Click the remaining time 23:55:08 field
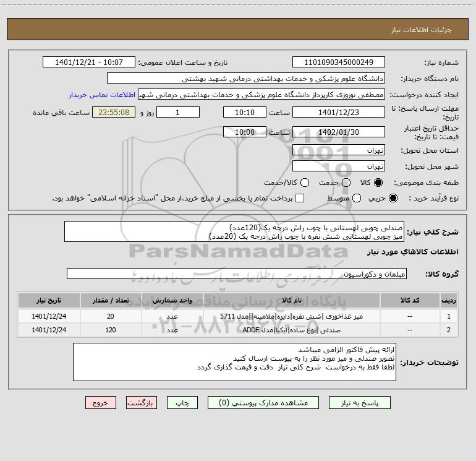The image size is (476, 461). coord(114,112)
